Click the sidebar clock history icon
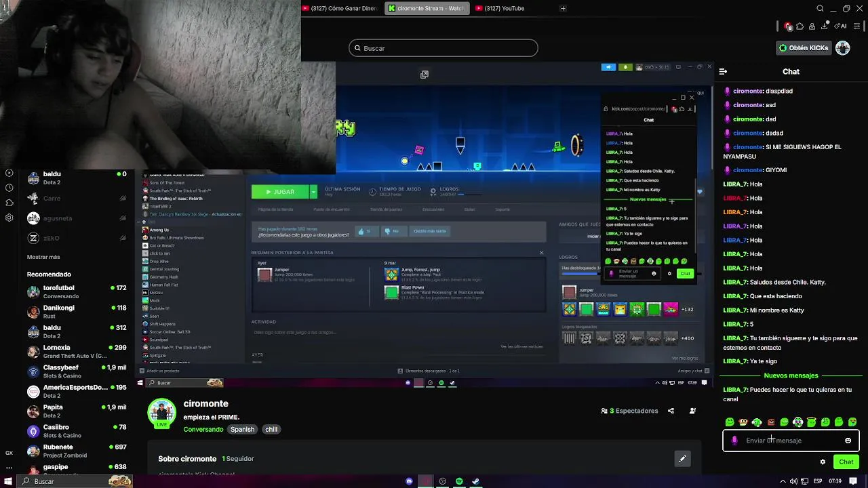The image size is (868, 488). (9, 188)
